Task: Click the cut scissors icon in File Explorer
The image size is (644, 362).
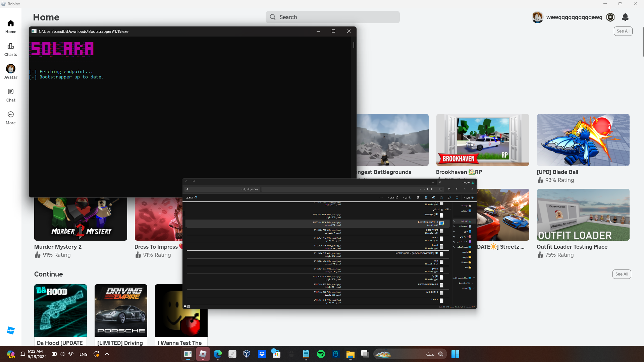Action: [x=457, y=197]
